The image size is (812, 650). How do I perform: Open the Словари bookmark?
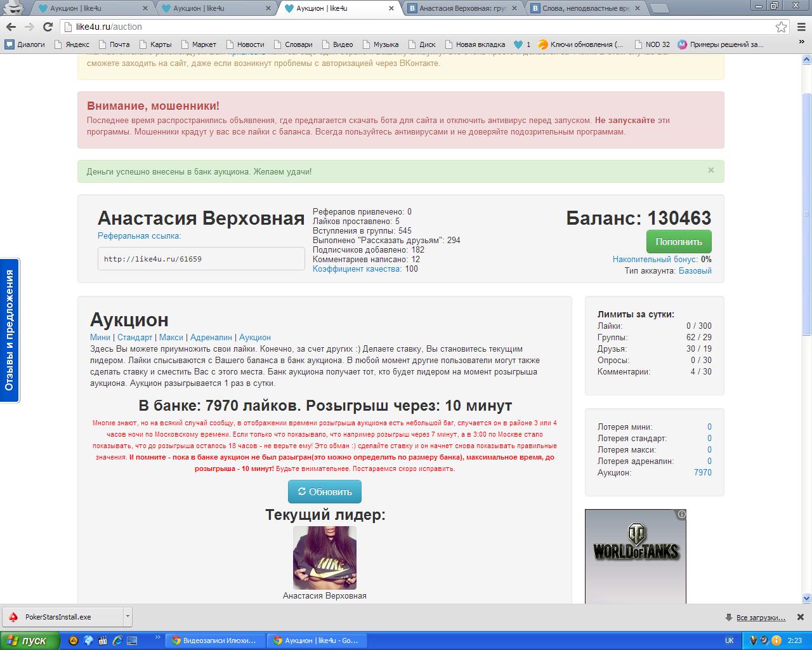(x=292, y=44)
